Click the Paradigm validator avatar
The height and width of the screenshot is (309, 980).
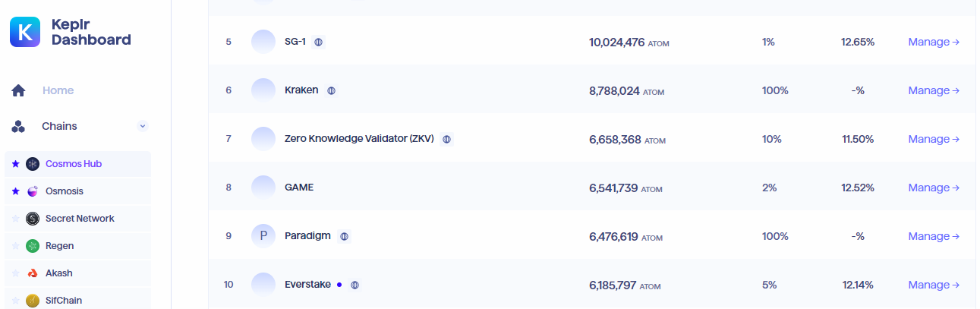[263, 236]
